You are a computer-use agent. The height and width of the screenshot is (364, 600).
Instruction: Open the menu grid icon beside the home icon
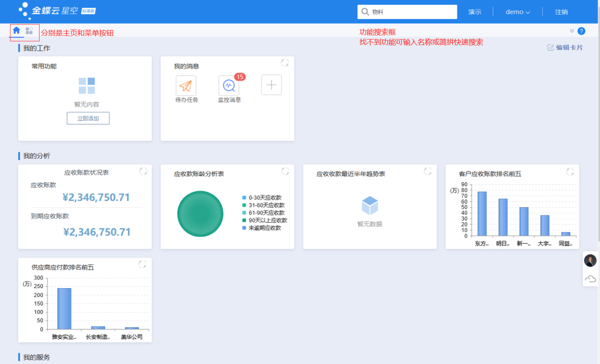27,30
